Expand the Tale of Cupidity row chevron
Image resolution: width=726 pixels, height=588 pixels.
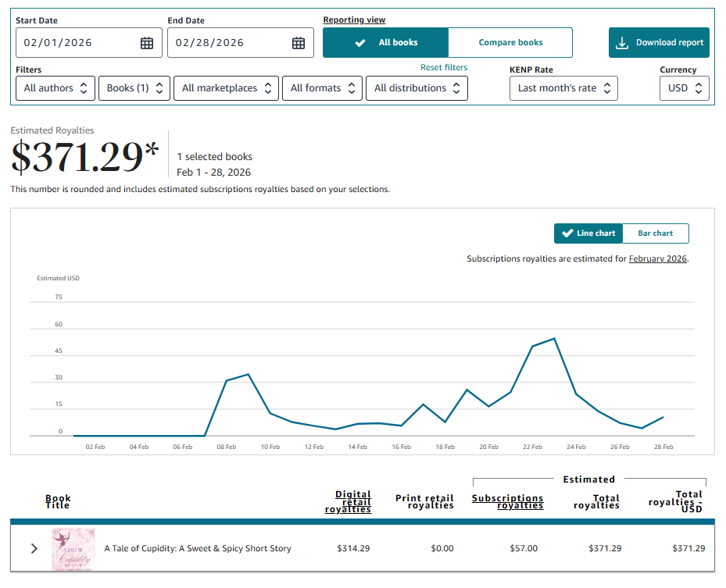click(34, 548)
